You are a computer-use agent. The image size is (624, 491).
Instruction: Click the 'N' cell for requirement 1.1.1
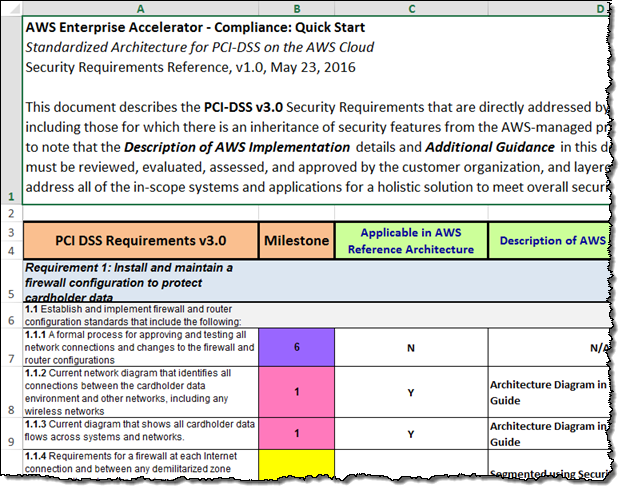[411, 347]
